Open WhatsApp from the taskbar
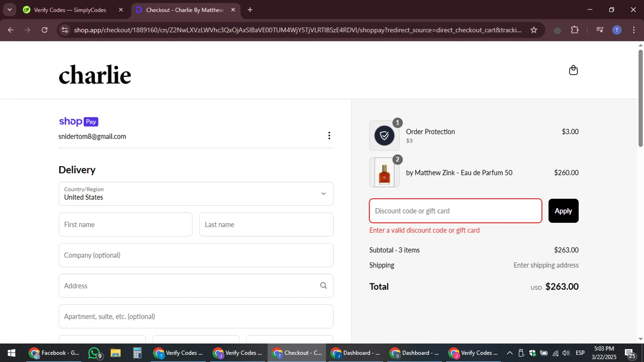This screenshot has width=644, height=362. click(95, 353)
